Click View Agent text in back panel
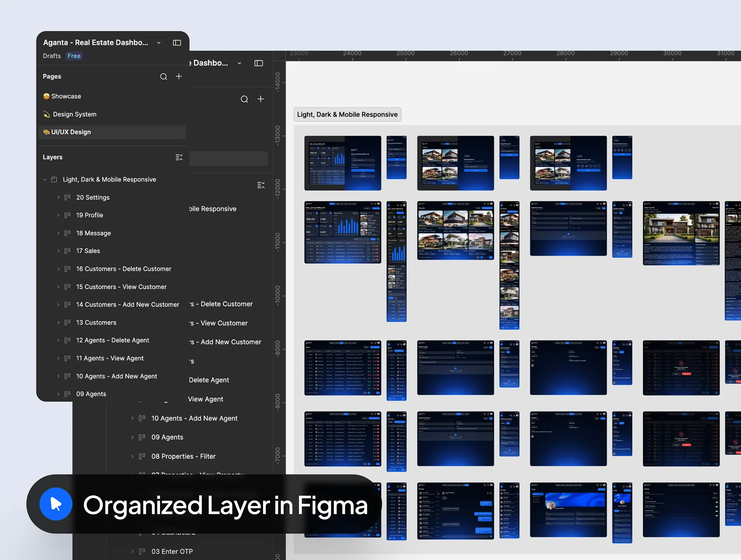741x560 pixels. click(x=205, y=399)
